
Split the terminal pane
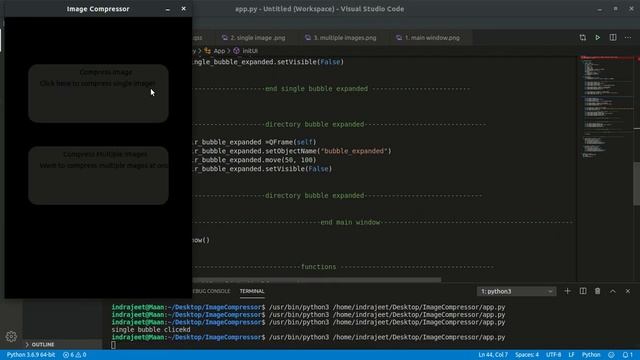583,291
